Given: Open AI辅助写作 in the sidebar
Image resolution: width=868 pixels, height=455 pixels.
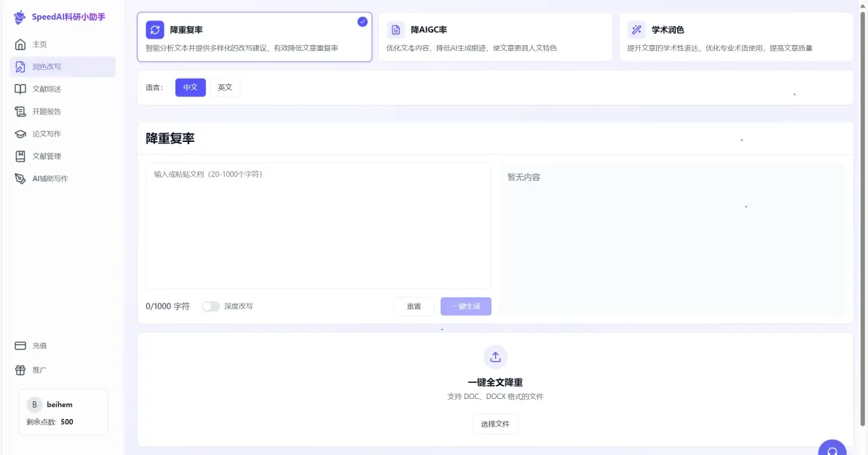Looking at the screenshot, I should pos(63,179).
